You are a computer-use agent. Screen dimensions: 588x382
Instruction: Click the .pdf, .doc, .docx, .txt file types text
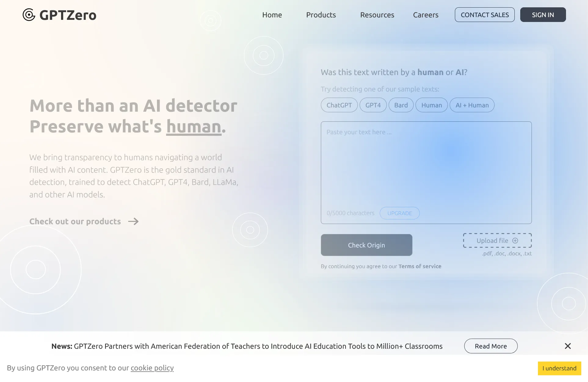[507, 253]
